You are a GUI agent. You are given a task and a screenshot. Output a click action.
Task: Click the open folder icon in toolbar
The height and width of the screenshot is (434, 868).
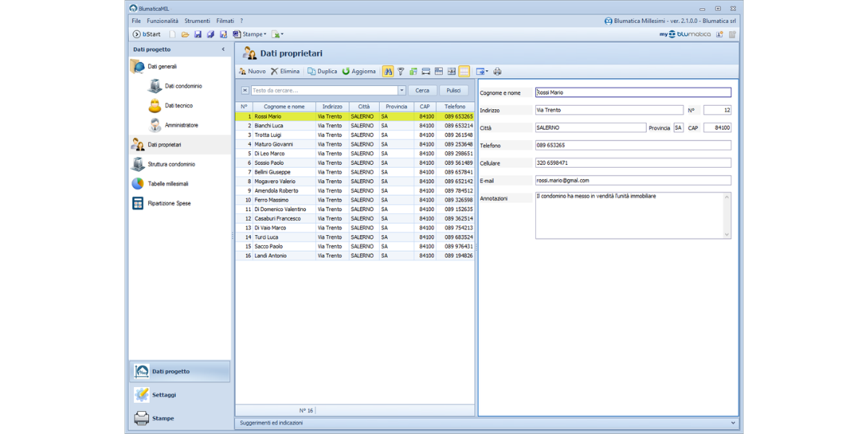(185, 34)
